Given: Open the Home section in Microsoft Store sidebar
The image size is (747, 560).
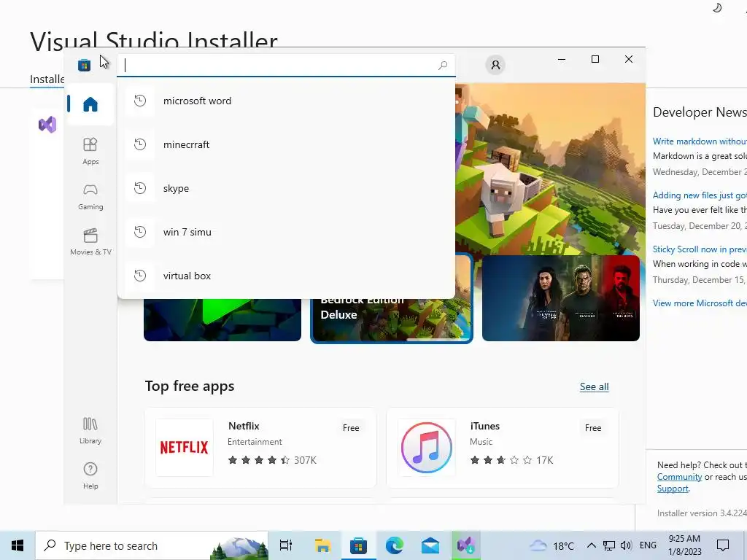Looking at the screenshot, I should click(x=90, y=104).
